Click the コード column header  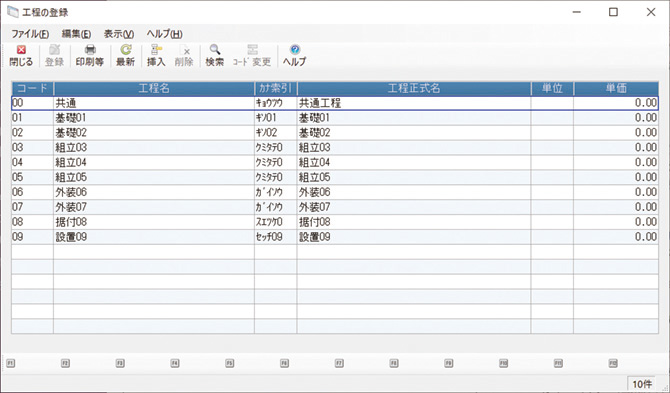[x=32, y=88]
